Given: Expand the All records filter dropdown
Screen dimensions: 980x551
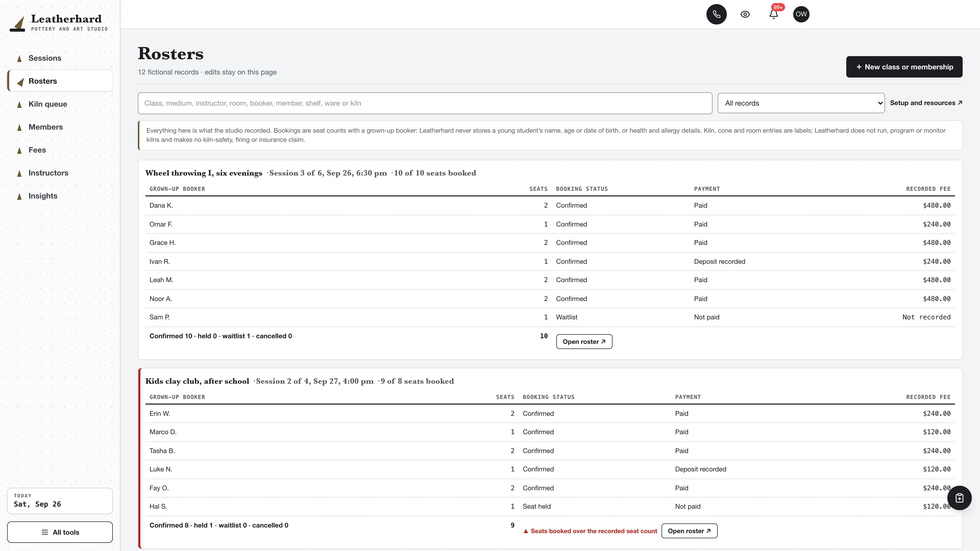Looking at the screenshot, I should [x=801, y=103].
